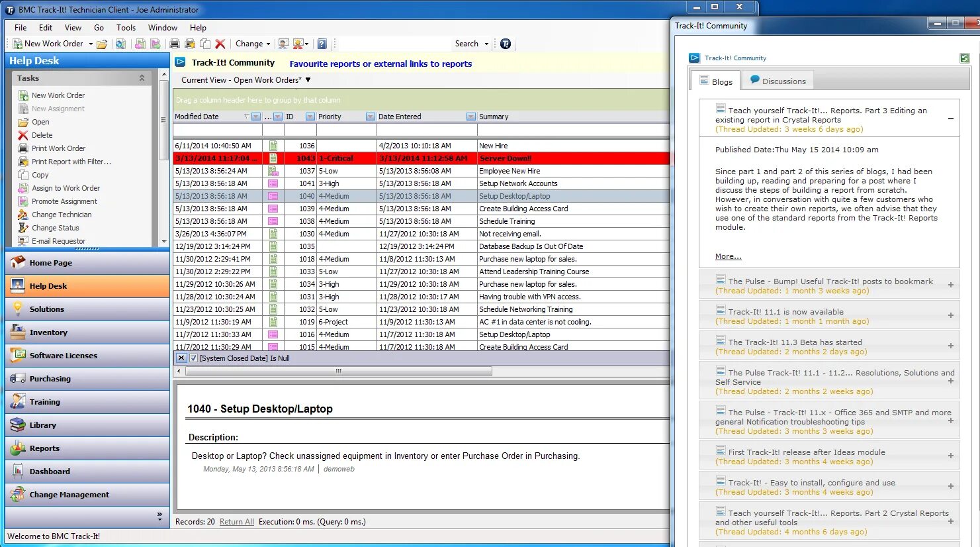The image size is (980, 547).
Task: Click the Return All link
Action: tap(237, 522)
